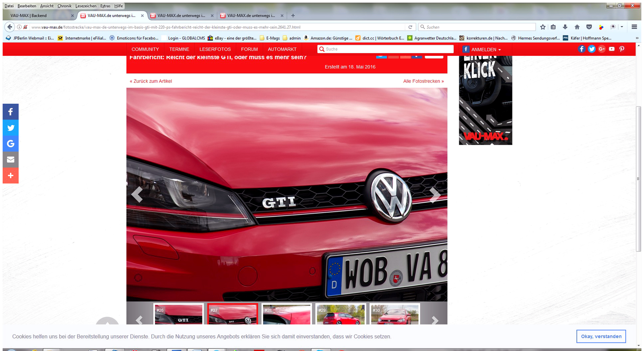Open the Firefox downloads arrow
The image size is (644, 351).
pos(565,27)
